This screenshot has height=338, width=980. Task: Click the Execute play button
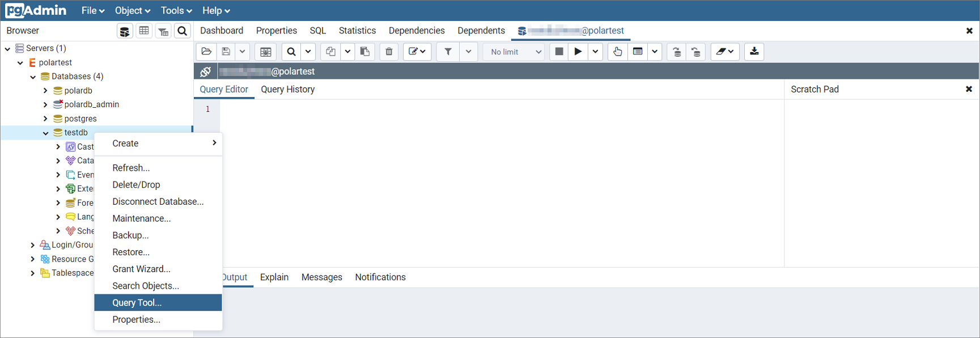578,52
